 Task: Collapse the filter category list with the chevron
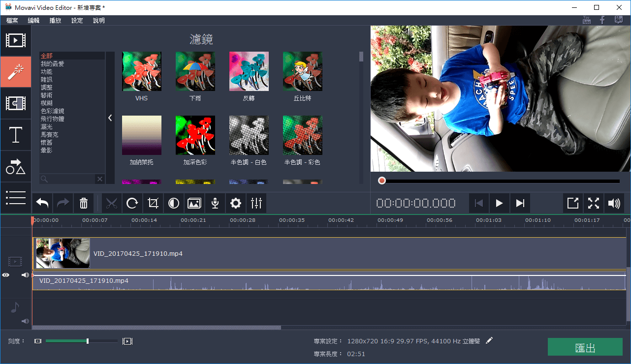point(110,118)
